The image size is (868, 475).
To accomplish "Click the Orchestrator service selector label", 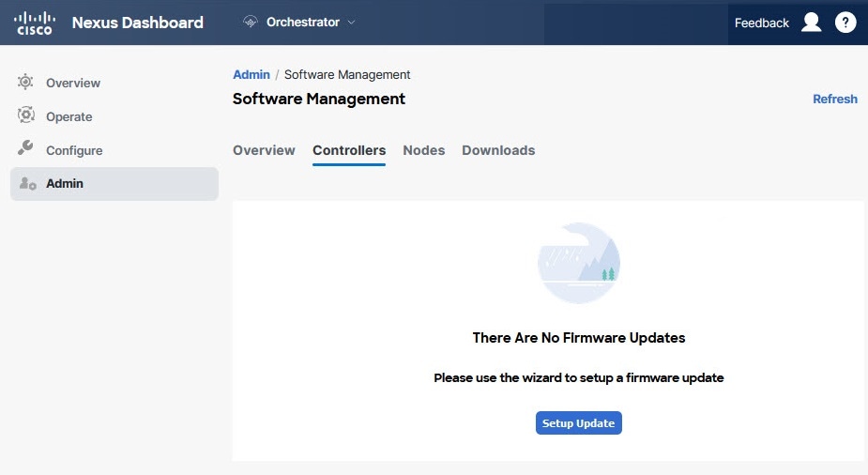I will [x=303, y=23].
